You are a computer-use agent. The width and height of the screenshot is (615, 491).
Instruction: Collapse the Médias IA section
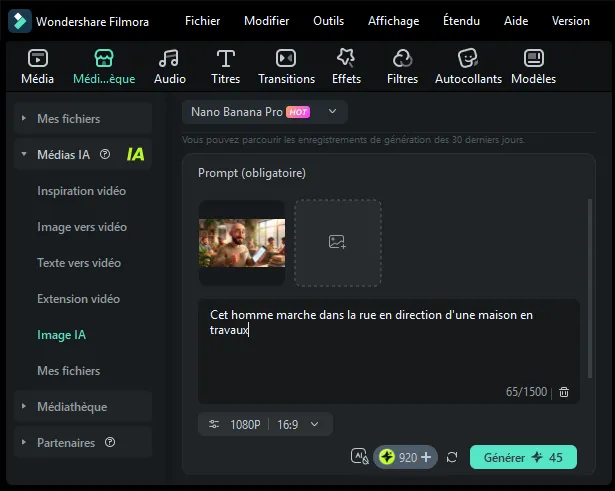24,154
